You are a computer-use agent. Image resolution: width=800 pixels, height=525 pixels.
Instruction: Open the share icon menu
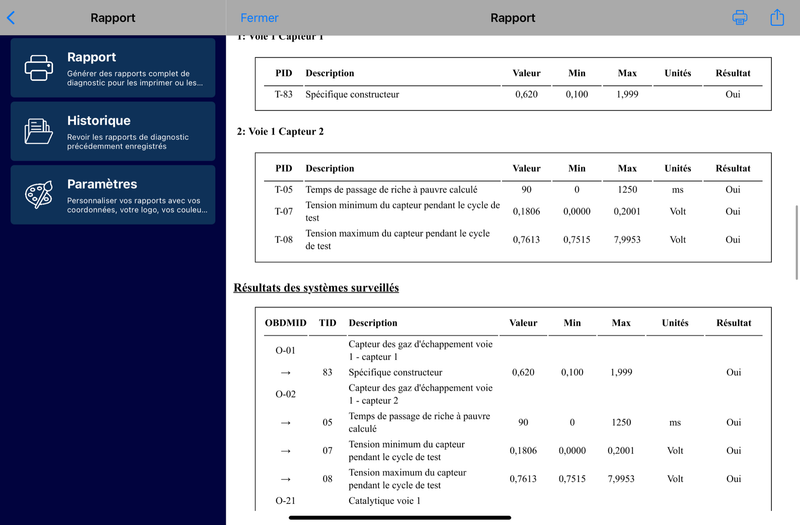[777, 17]
